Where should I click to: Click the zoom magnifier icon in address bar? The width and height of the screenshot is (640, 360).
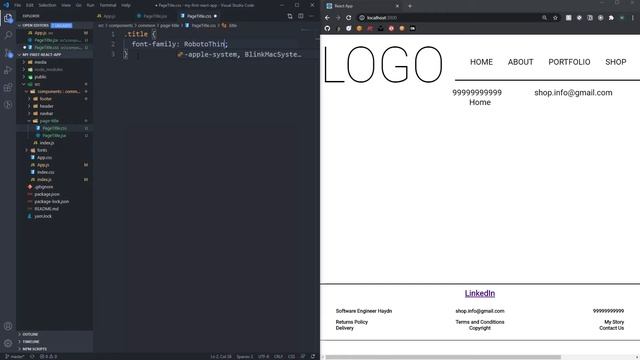click(x=544, y=18)
